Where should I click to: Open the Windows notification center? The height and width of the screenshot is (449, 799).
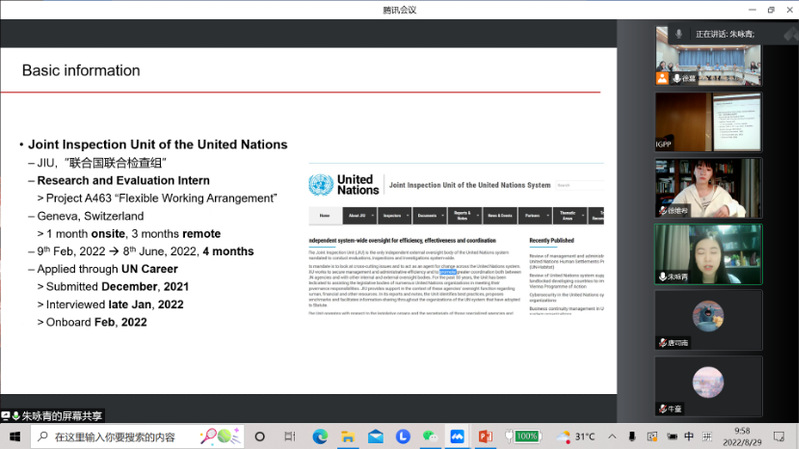(x=779, y=437)
